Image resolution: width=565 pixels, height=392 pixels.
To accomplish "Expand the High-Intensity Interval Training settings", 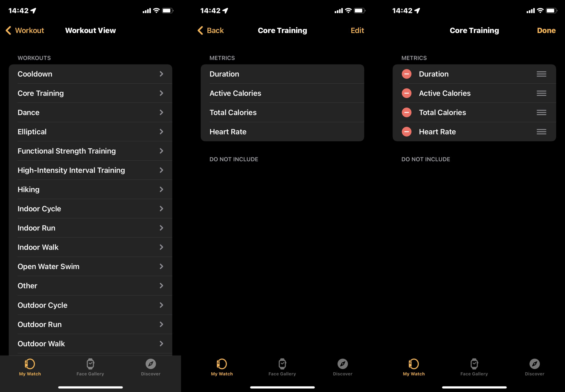I will point(90,170).
